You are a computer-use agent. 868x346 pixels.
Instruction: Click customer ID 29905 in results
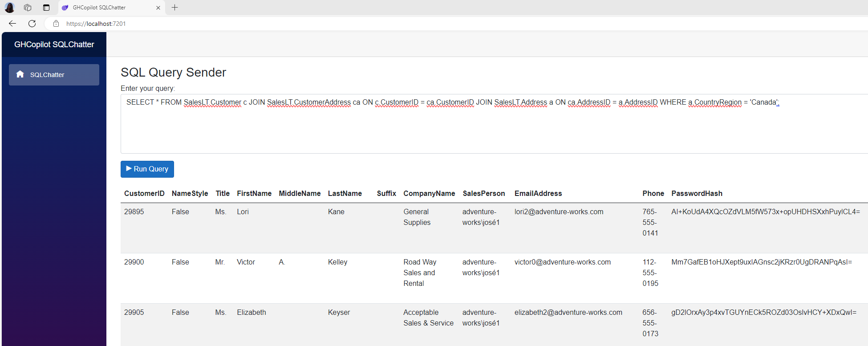(134, 313)
